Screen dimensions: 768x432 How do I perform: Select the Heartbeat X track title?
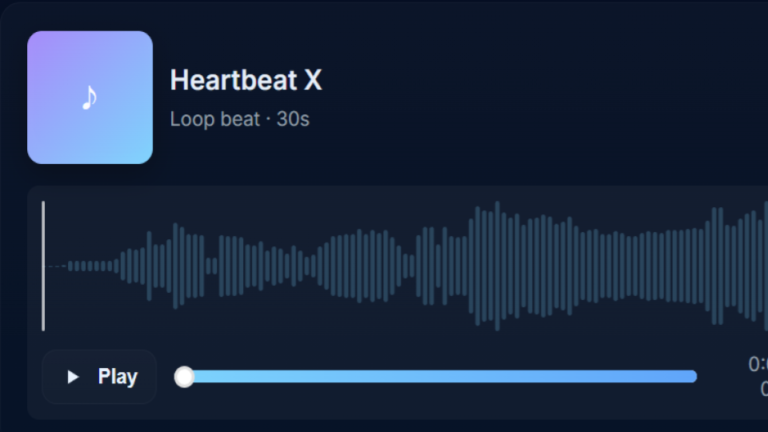[x=246, y=80]
